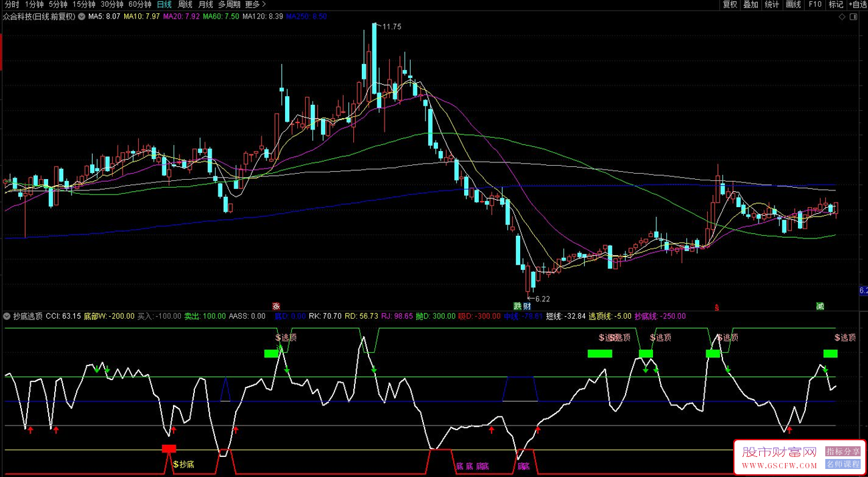Open F10 company information
Viewport: 868px width, 477px height.
pos(815,5)
